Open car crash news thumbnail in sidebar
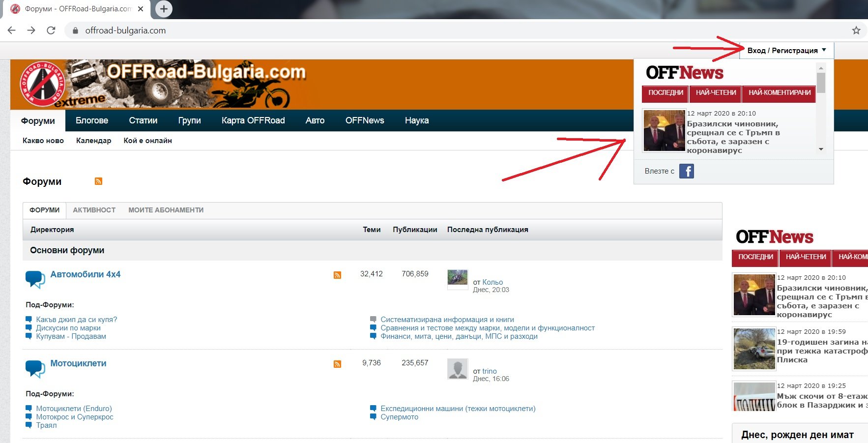868x443 pixels. [x=754, y=349]
